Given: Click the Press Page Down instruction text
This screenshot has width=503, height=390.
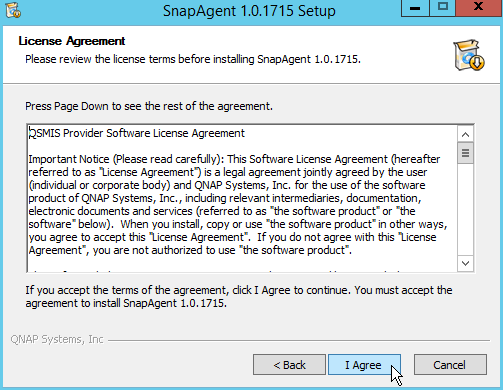Looking at the screenshot, I should (x=149, y=106).
